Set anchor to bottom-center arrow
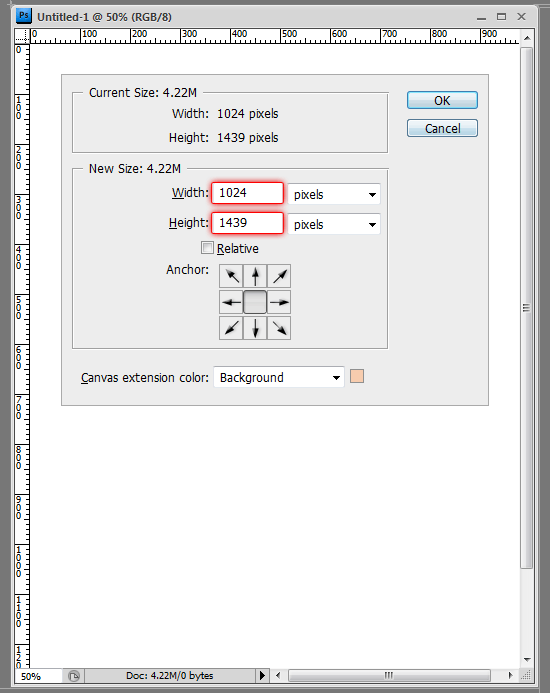The height and width of the screenshot is (693, 550). 255,328
